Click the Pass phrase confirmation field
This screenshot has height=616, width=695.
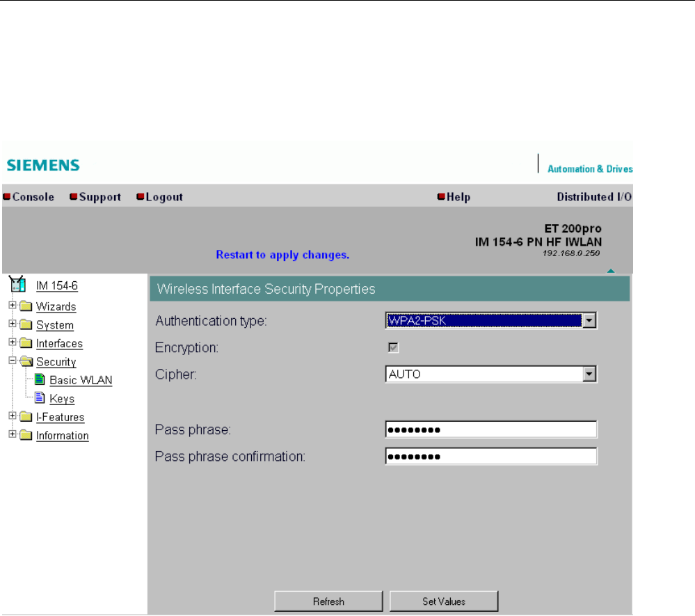(491, 456)
